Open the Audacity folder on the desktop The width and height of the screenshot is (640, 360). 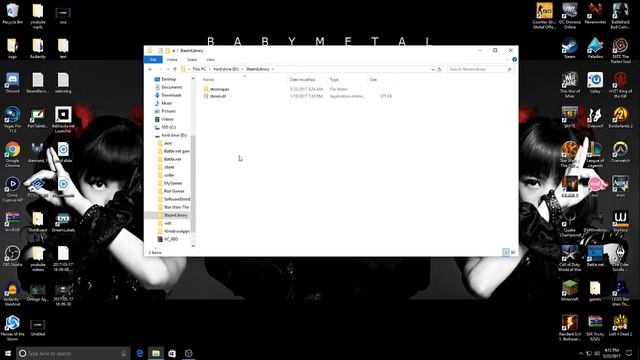(38, 48)
